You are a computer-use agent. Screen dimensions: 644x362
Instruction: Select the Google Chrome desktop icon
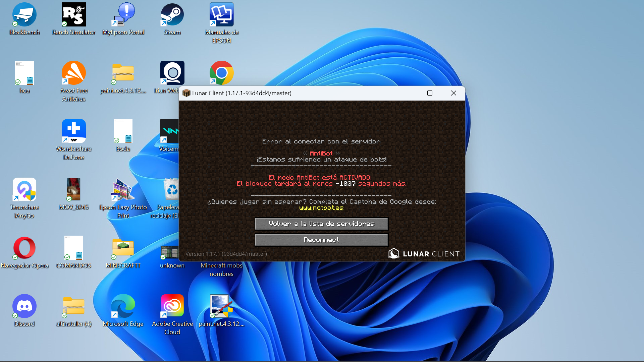point(221,73)
